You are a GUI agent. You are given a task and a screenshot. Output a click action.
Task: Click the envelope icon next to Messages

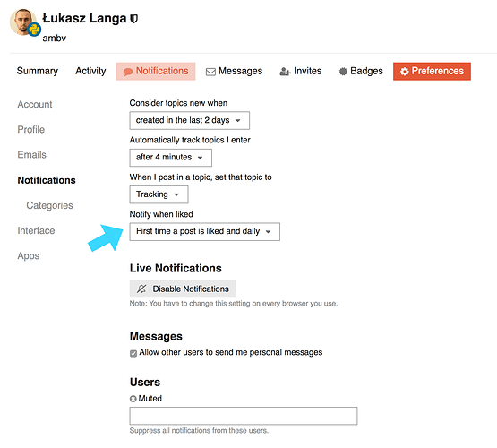point(210,72)
